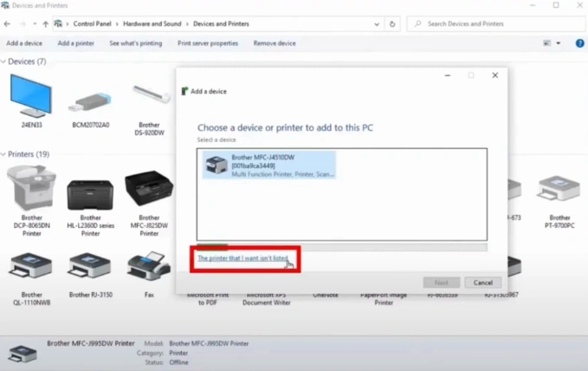This screenshot has width=588, height=371.
Task: Select Brother MFC-J4510DW in device list
Action: tap(269, 166)
